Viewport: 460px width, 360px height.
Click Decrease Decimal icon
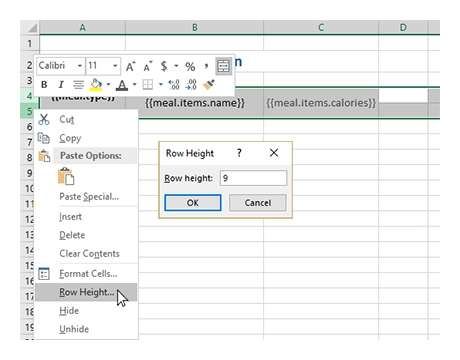point(191,85)
